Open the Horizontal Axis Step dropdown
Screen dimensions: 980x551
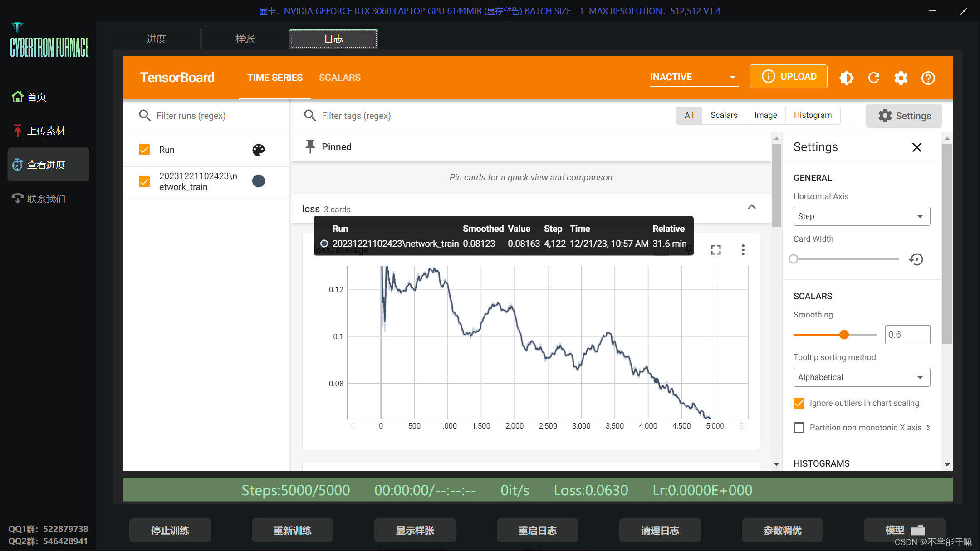862,216
